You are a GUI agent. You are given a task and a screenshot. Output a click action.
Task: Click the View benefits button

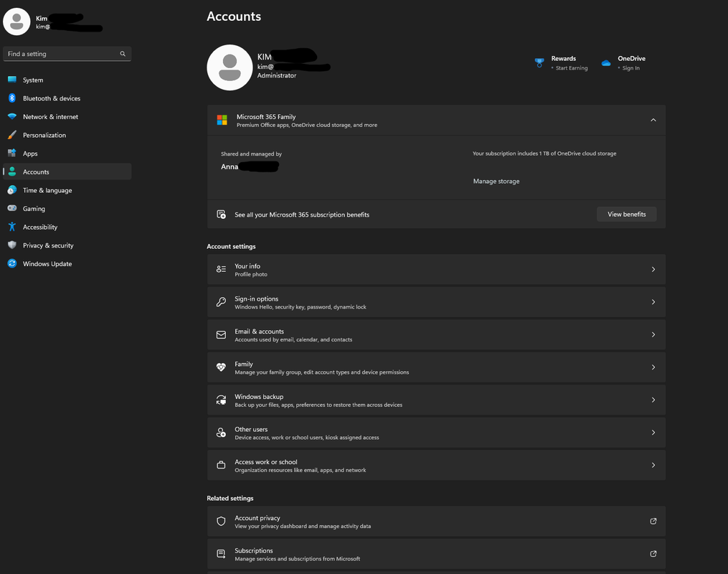pyautogui.click(x=626, y=214)
